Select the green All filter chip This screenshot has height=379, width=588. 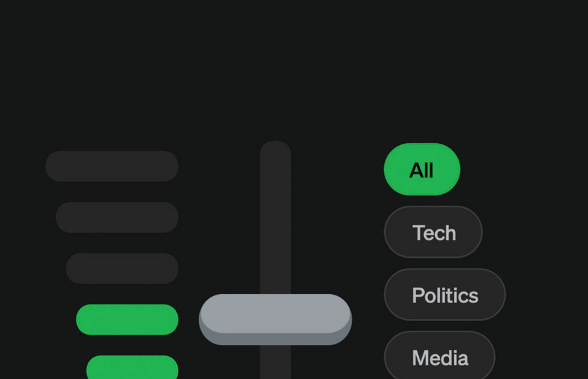421,170
